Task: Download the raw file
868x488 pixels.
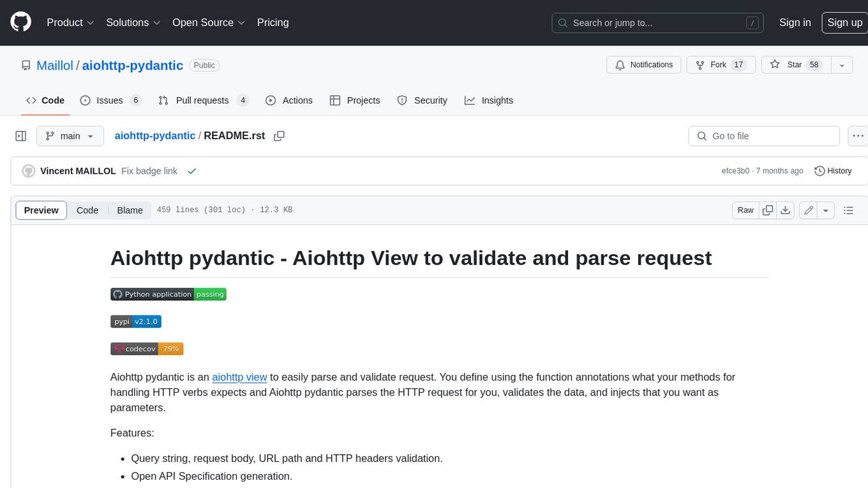Action: [786, 210]
